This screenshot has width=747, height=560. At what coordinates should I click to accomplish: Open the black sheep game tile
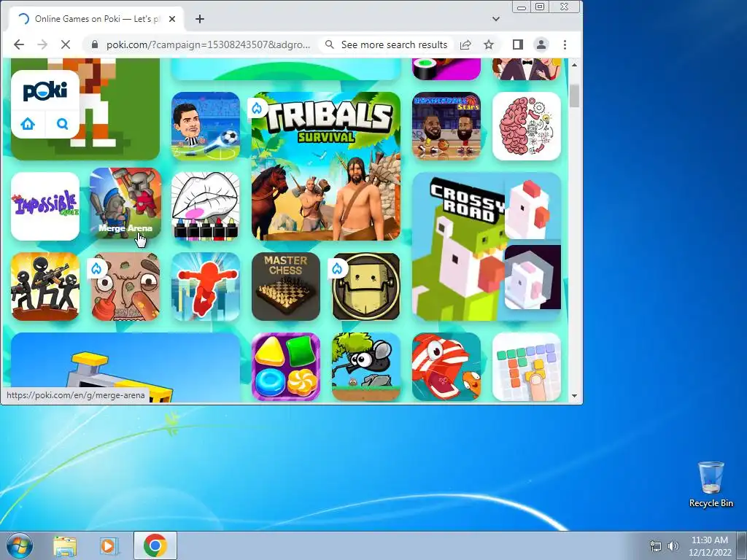click(366, 367)
